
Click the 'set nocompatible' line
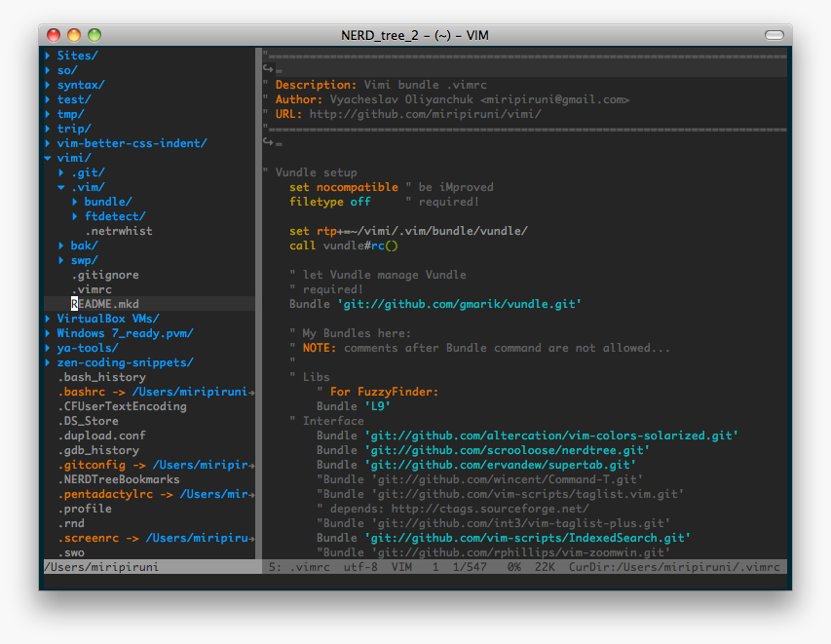pyautogui.click(x=344, y=187)
